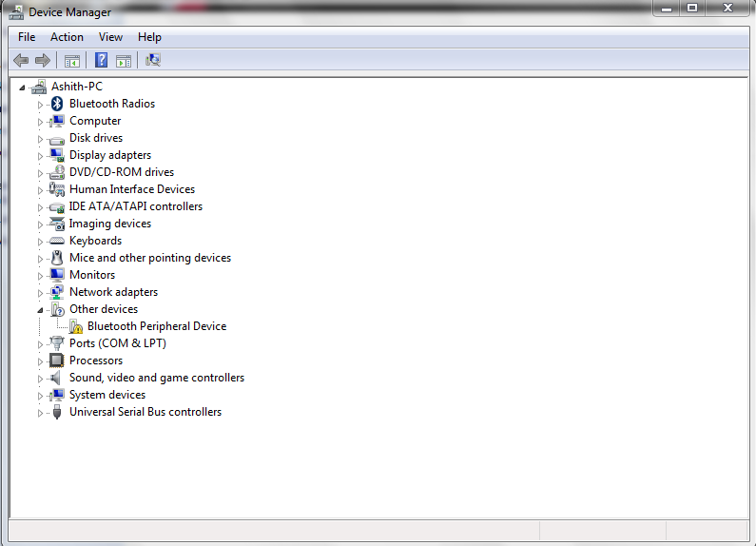Select the System devices label
The width and height of the screenshot is (756, 546).
coord(107,395)
